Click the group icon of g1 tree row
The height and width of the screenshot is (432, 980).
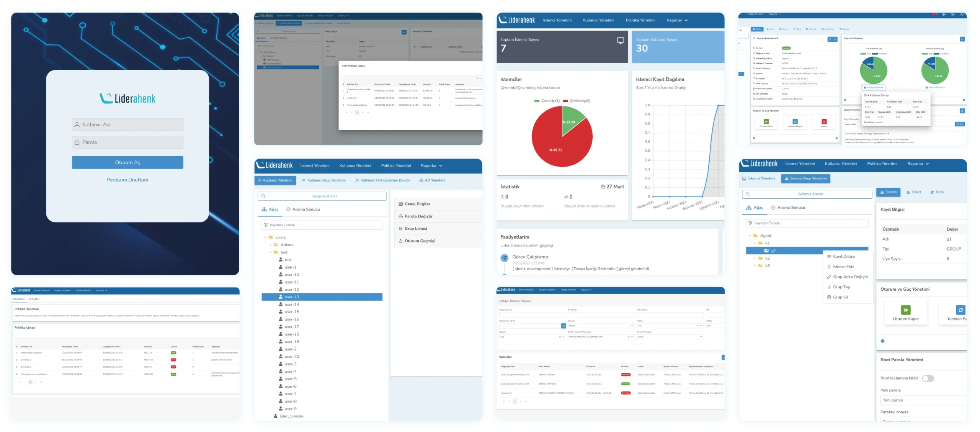pos(766,251)
